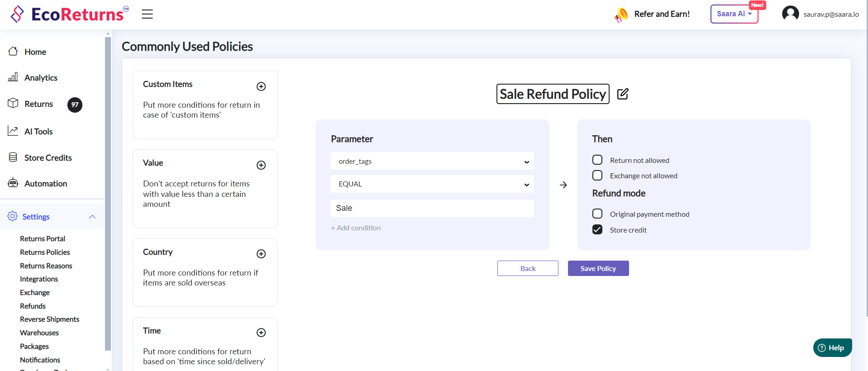
Task: Expand the Saara AI dropdown
Action: tap(734, 14)
